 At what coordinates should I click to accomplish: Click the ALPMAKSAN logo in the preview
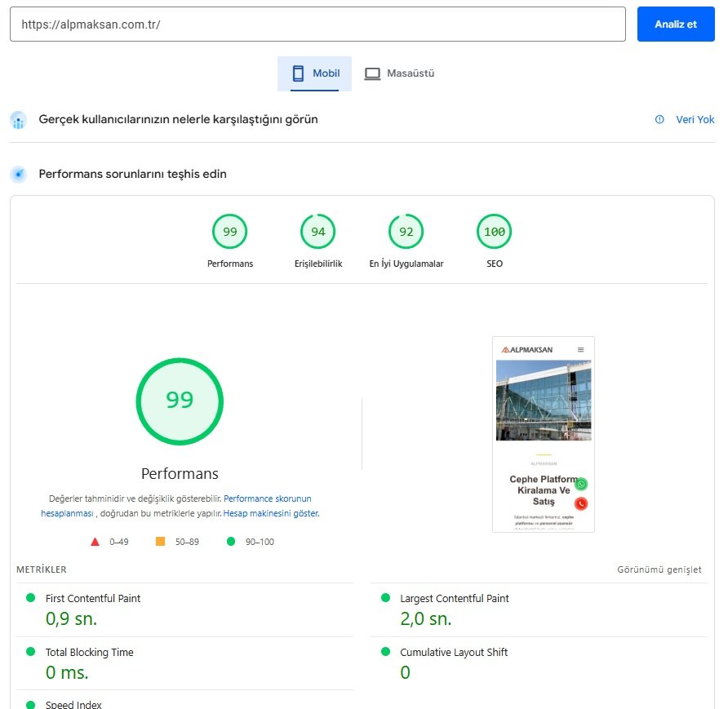pyautogui.click(x=527, y=350)
